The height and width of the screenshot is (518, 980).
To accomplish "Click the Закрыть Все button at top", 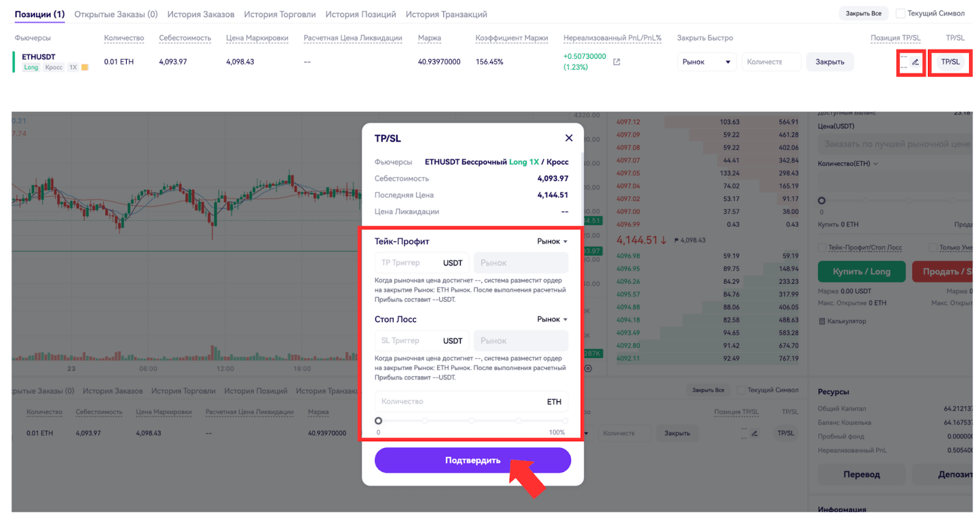I will click(x=863, y=13).
